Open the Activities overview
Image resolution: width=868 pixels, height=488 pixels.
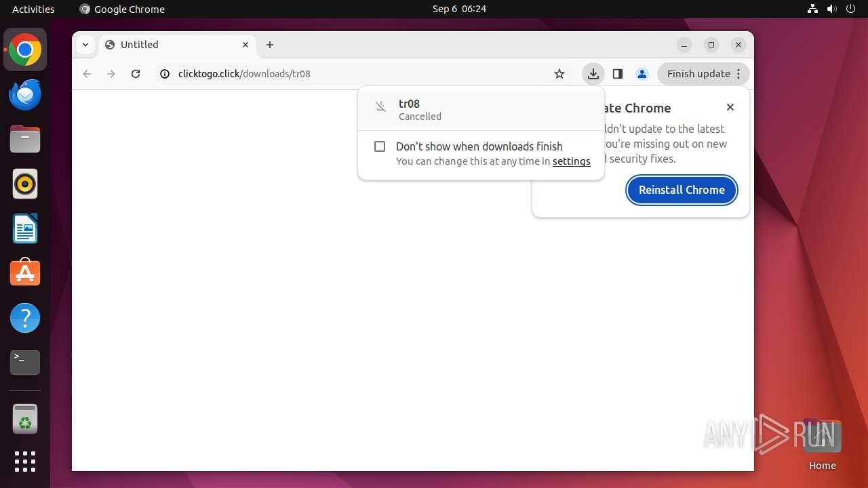pos(33,9)
